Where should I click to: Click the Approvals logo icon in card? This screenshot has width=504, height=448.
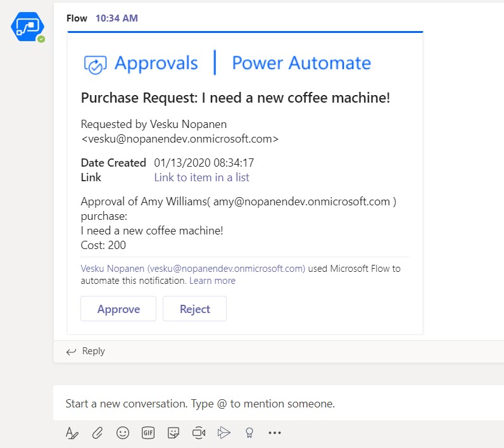coord(94,64)
